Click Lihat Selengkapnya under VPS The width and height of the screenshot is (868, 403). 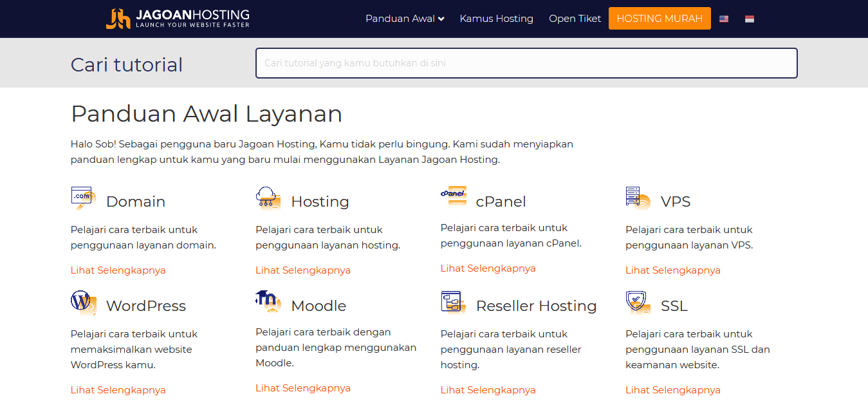point(673,270)
